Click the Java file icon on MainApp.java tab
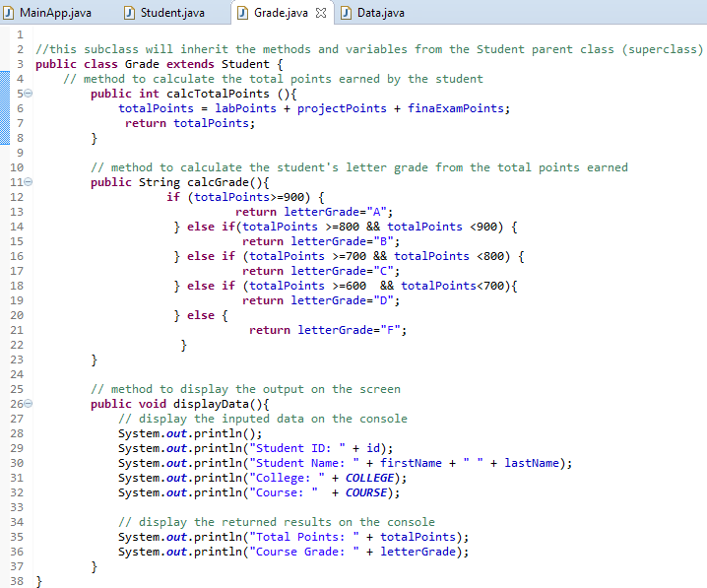The width and height of the screenshot is (707, 588). (10, 13)
